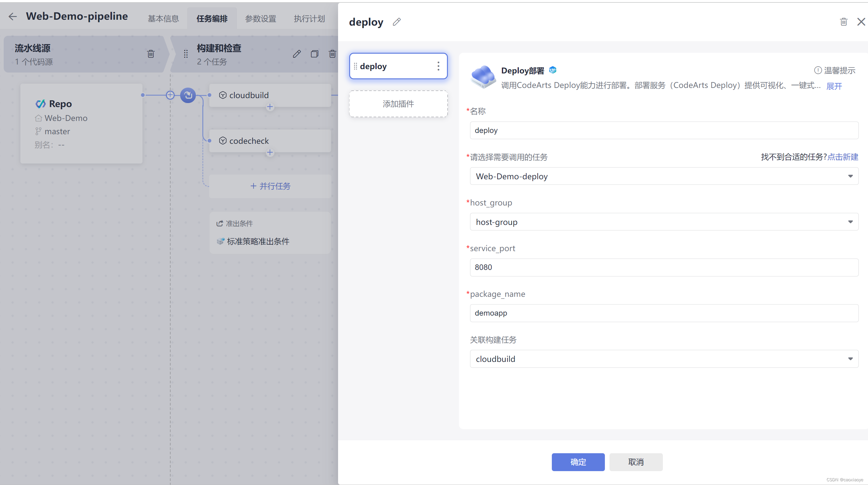Go back using the arrow beside Web-Demo-pipeline
The image size is (868, 485).
[12, 16]
